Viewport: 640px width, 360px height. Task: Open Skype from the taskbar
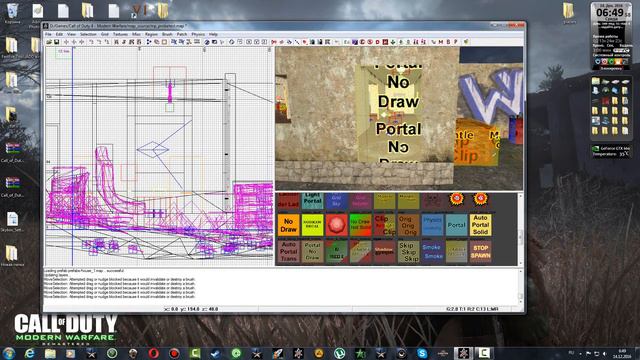pos(422,353)
